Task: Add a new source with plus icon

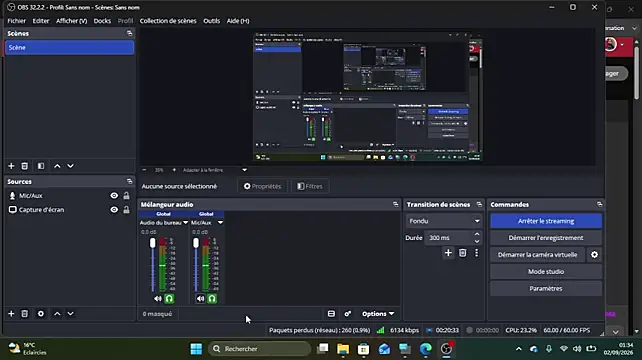Action: tap(11, 314)
